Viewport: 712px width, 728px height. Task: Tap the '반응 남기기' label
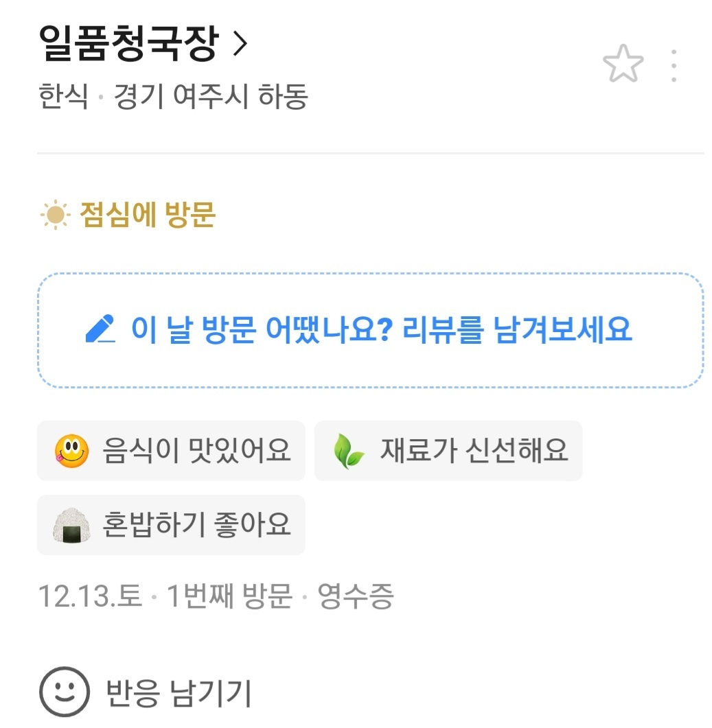coord(179,694)
